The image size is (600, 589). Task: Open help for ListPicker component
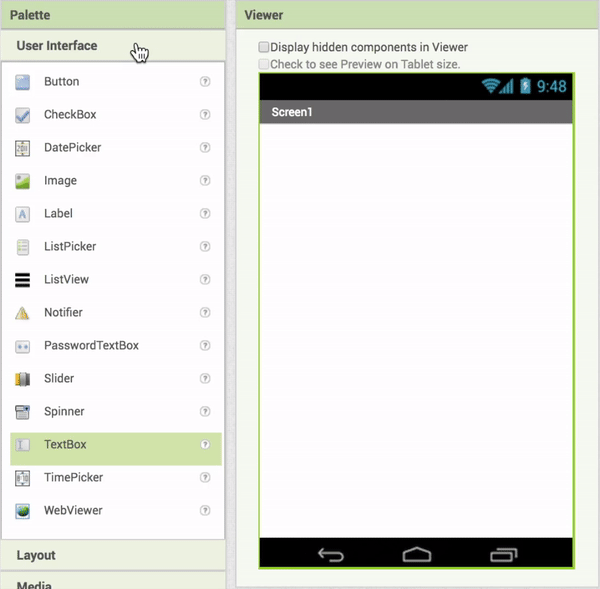pyautogui.click(x=205, y=246)
